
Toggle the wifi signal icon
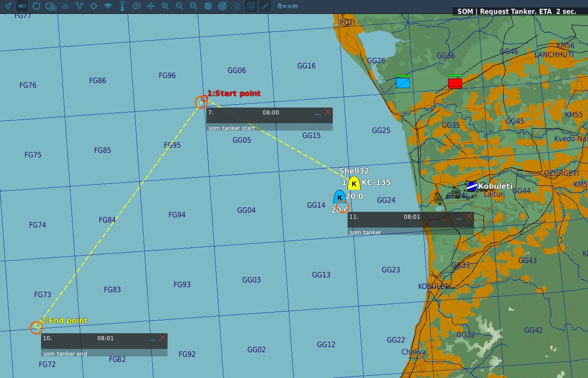pyautogui.click(x=108, y=6)
